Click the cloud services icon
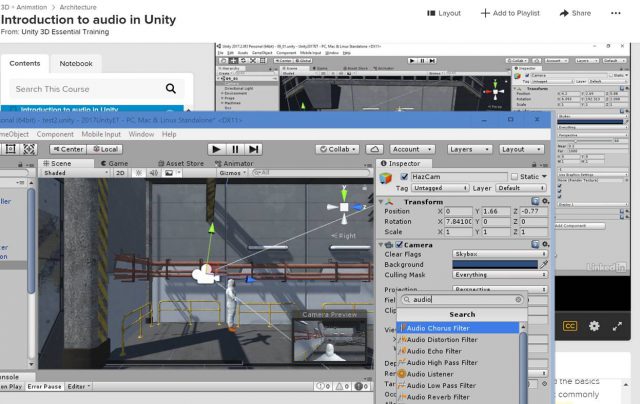The width and height of the screenshot is (640, 404). 374,149
